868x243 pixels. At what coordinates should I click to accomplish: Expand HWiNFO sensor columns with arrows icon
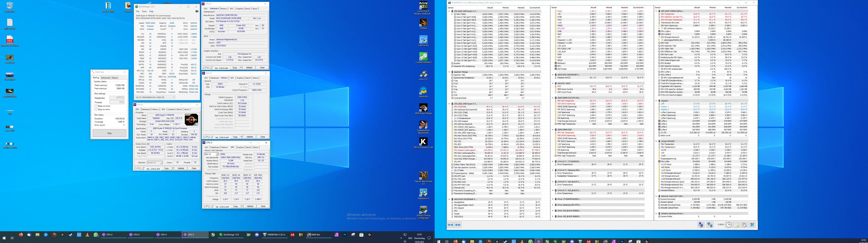coord(451,225)
